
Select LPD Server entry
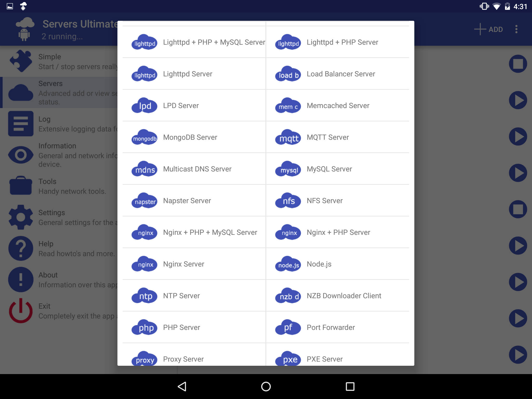point(194,105)
